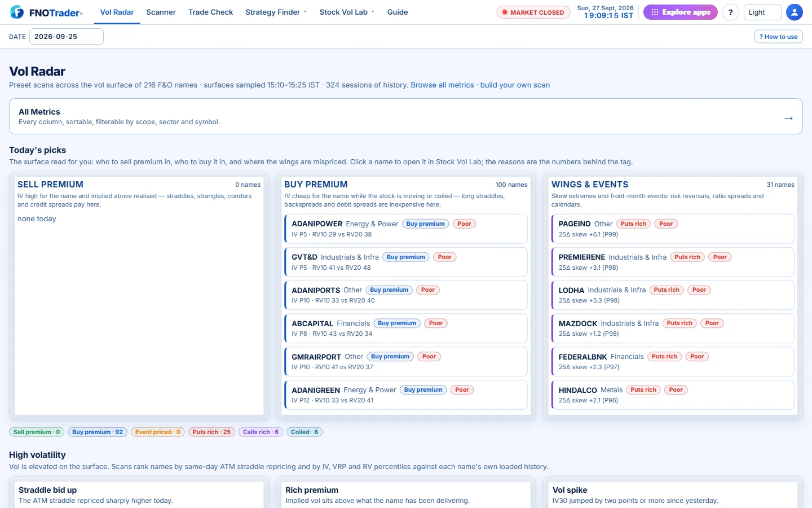This screenshot has width=812, height=508.
Task: Click the Puts rich tag on PAGEIND
Action: [x=633, y=224]
